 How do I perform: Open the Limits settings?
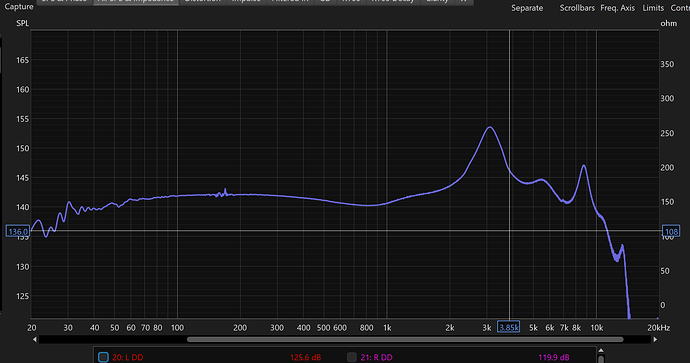653,8
